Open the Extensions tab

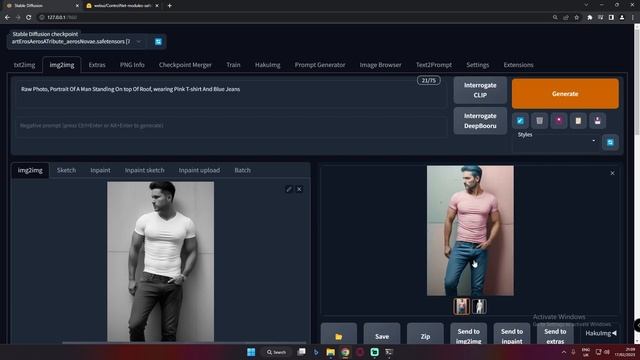518,65
